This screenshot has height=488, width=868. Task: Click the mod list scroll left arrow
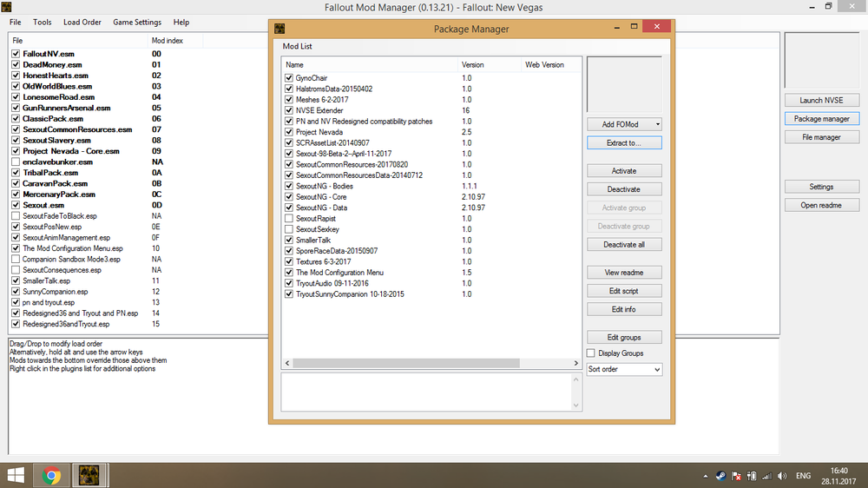[286, 363]
